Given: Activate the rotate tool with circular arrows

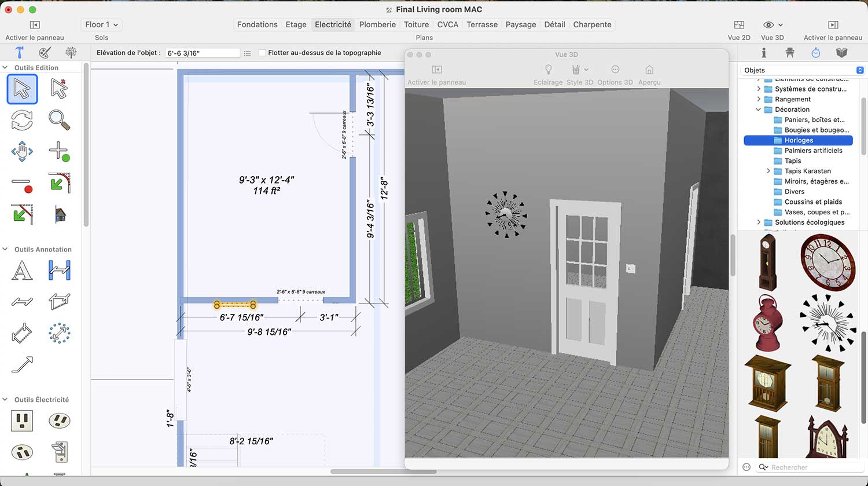Looking at the screenshot, I should pyautogui.click(x=22, y=120).
